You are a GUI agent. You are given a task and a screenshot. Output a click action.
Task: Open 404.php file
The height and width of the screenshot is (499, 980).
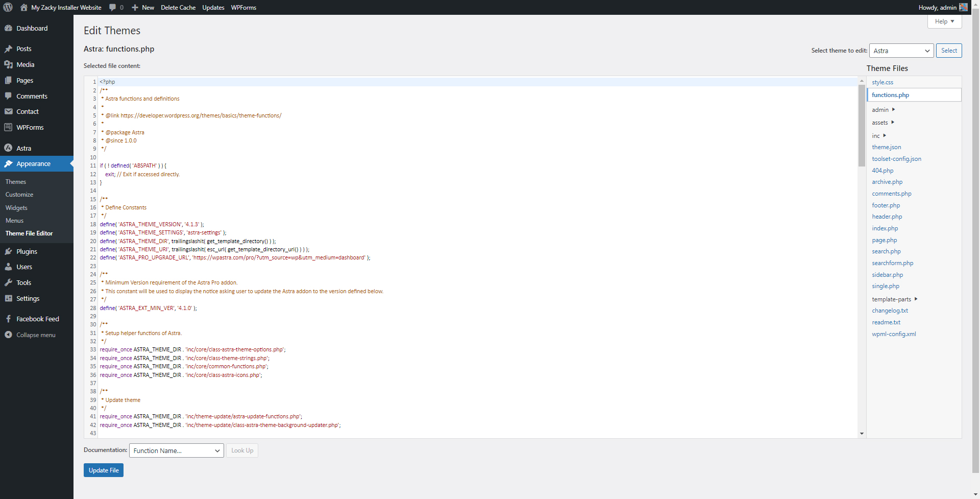883,171
